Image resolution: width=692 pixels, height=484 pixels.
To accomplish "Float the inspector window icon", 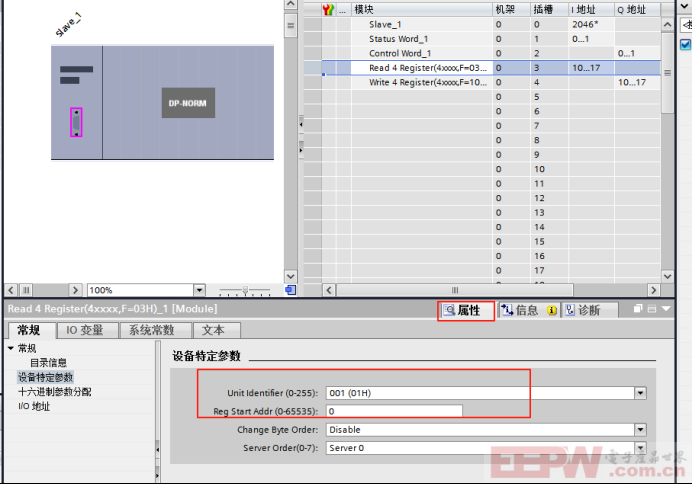I will pos(638,308).
